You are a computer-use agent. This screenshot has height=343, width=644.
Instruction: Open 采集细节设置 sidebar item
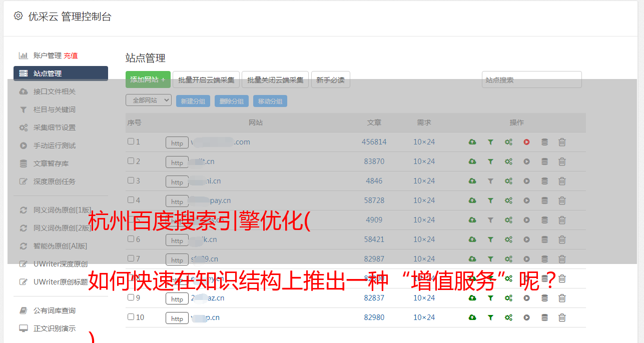click(55, 127)
